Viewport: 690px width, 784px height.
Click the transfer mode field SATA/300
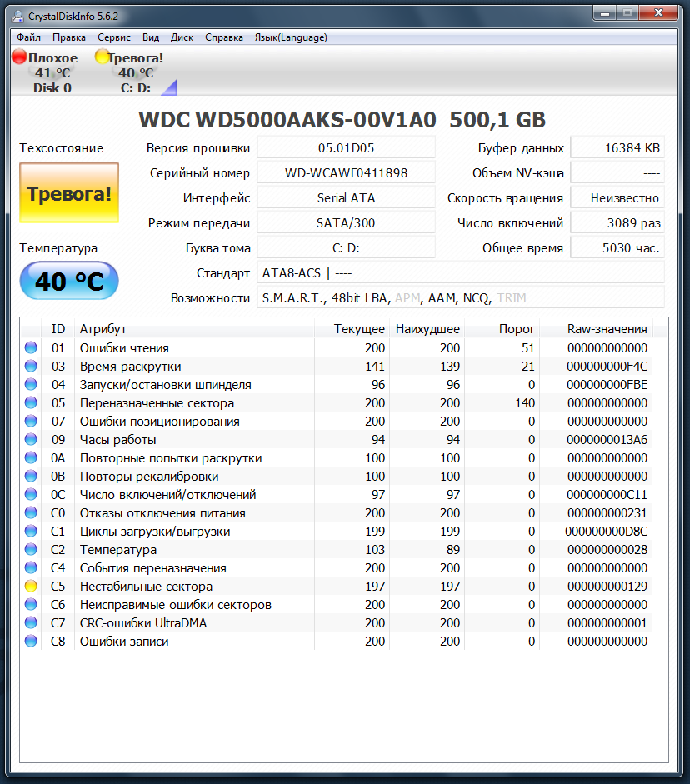pos(346,223)
